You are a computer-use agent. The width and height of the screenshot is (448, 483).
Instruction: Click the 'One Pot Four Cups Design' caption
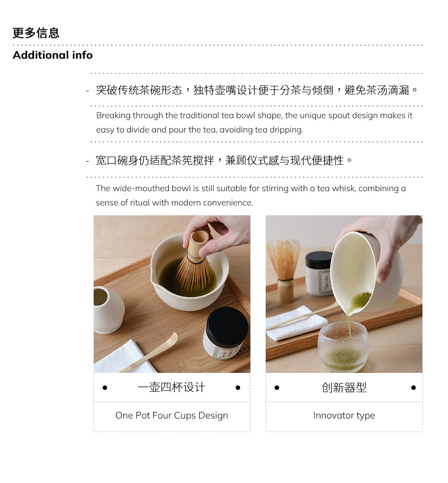pos(172,415)
